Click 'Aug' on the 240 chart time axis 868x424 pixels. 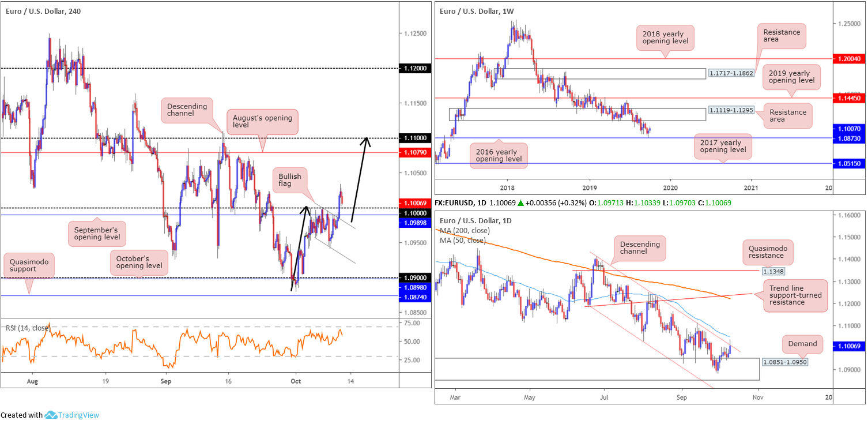tap(32, 381)
